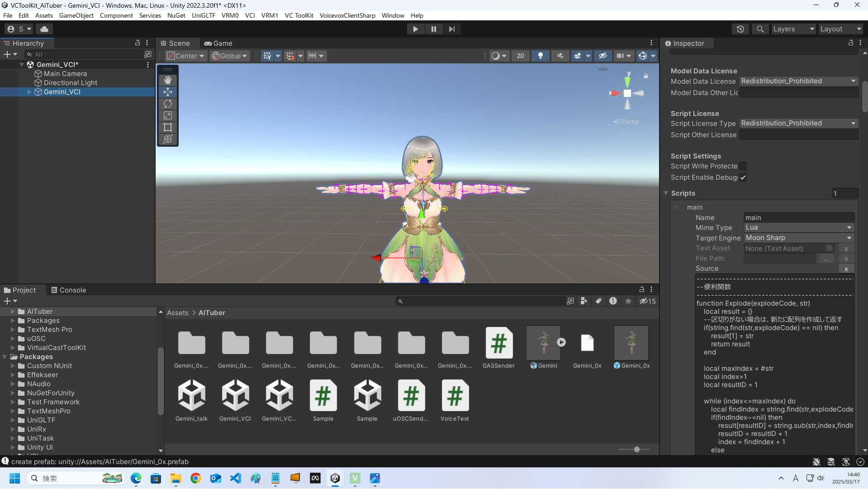Open the Global handle rotation dropdown

point(229,56)
